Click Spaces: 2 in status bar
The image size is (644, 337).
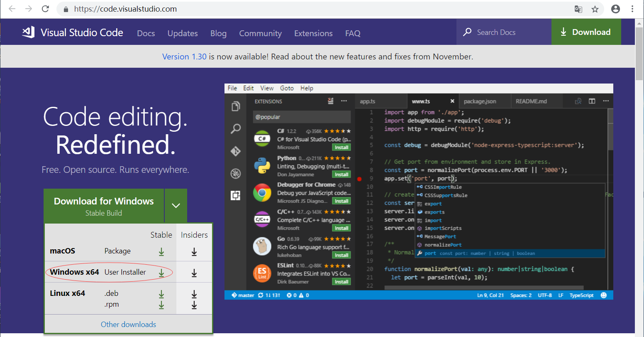coord(521,295)
